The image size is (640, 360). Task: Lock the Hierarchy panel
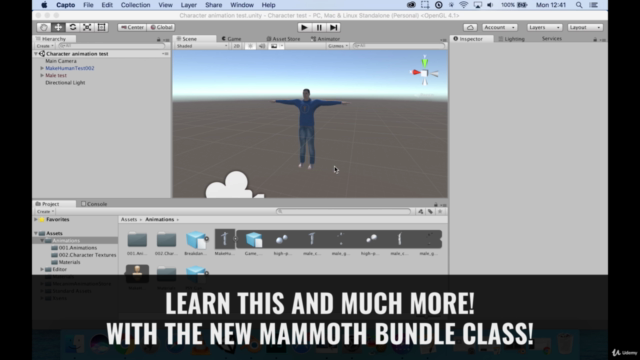pos(159,40)
